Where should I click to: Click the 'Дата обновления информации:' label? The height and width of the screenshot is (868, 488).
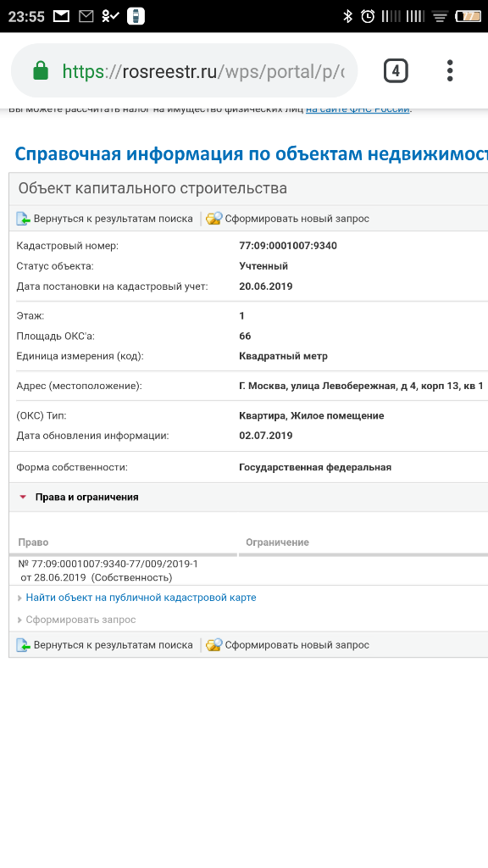(x=92, y=436)
